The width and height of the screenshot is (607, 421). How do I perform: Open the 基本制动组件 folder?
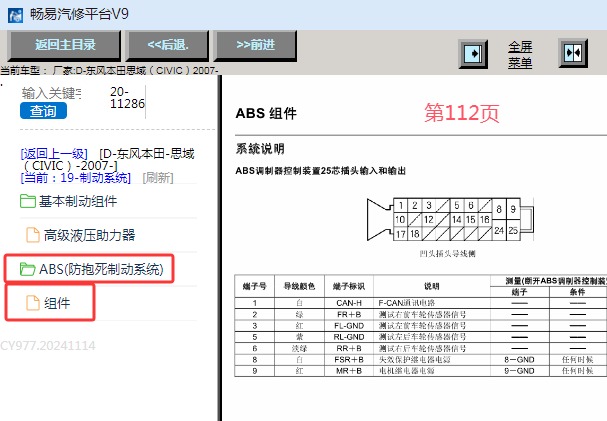[78, 201]
